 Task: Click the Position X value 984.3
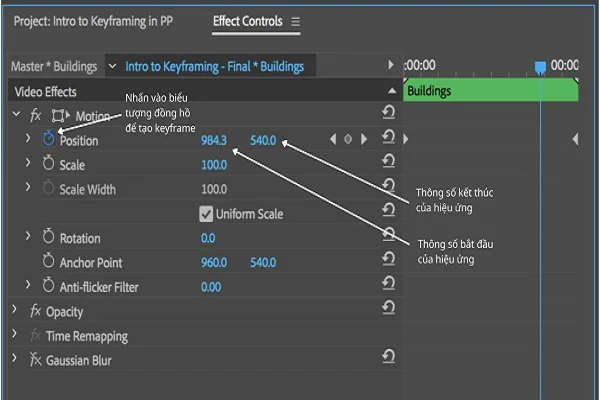[214, 140]
